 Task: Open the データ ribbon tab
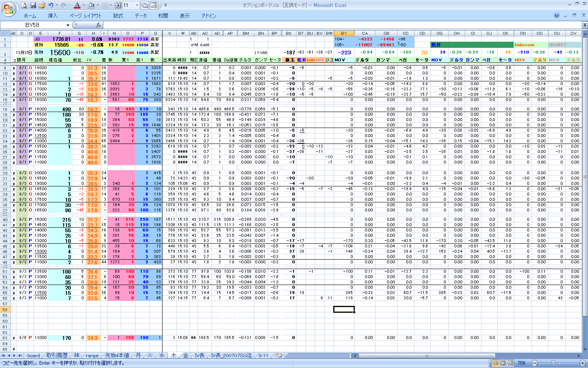140,16
